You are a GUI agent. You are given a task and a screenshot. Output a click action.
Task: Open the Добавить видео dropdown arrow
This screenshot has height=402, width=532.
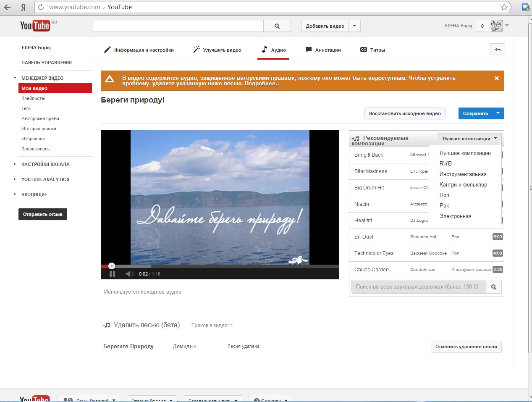pos(354,26)
